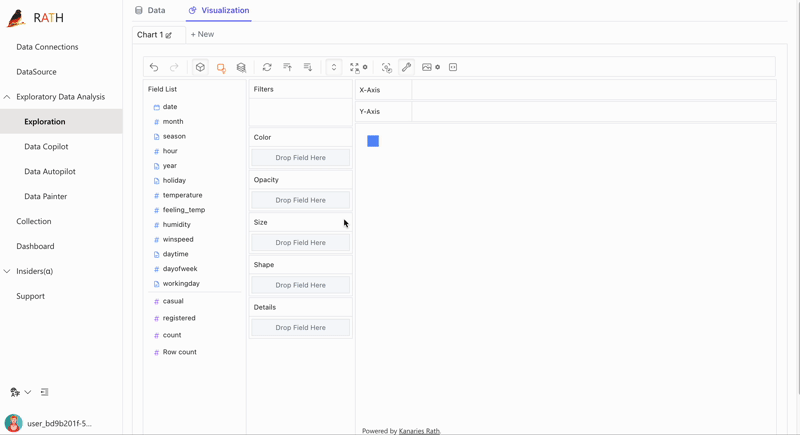Click the code embed icon
The width and height of the screenshot is (800, 435).
pyautogui.click(x=453, y=67)
